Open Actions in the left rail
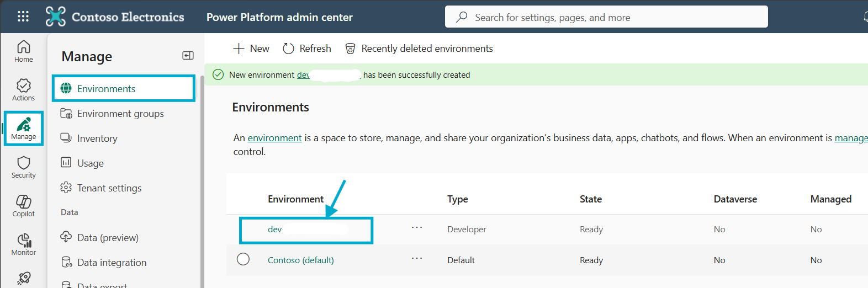 point(23,90)
